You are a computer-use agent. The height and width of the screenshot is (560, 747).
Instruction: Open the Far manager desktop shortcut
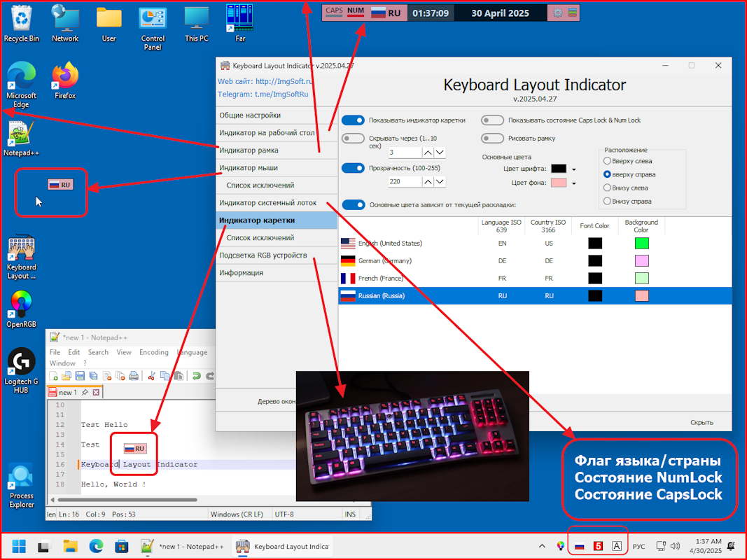click(x=240, y=24)
